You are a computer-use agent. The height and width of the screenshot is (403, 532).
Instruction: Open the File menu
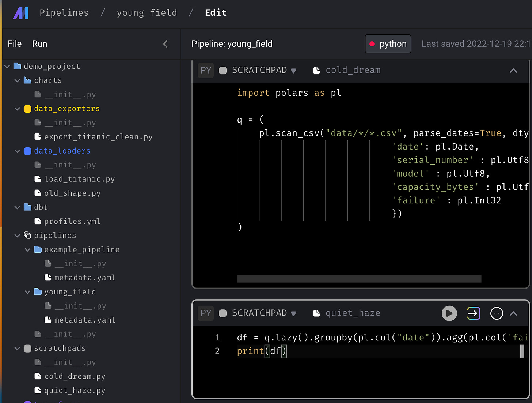pyautogui.click(x=14, y=44)
